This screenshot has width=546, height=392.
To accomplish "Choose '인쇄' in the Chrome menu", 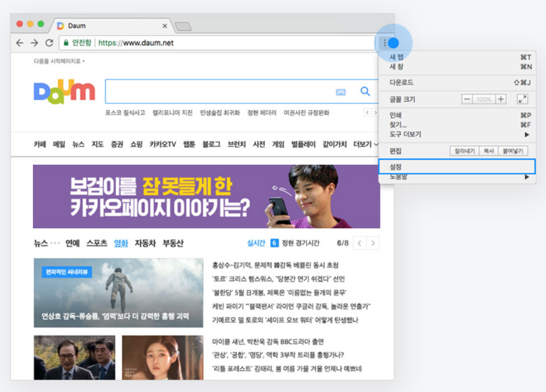I will click(x=457, y=115).
